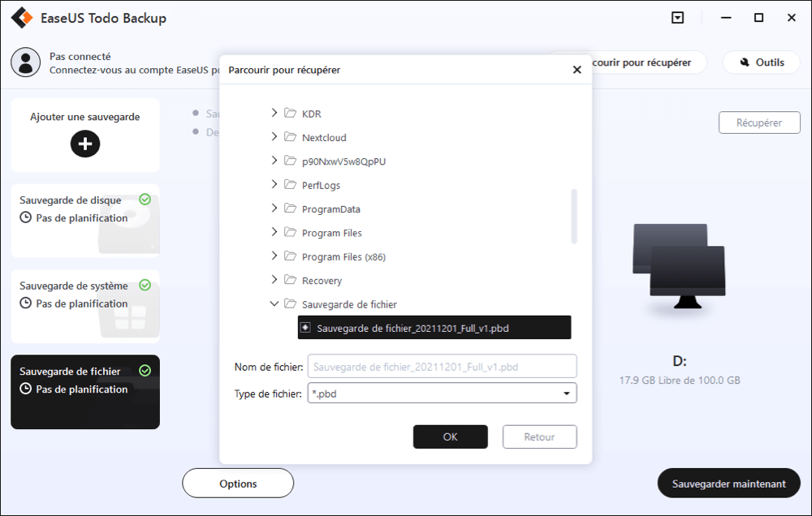Click the KDR folder icon
Image resolution: width=812 pixels, height=516 pixels.
pyautogui.click(x=290, y=113)
